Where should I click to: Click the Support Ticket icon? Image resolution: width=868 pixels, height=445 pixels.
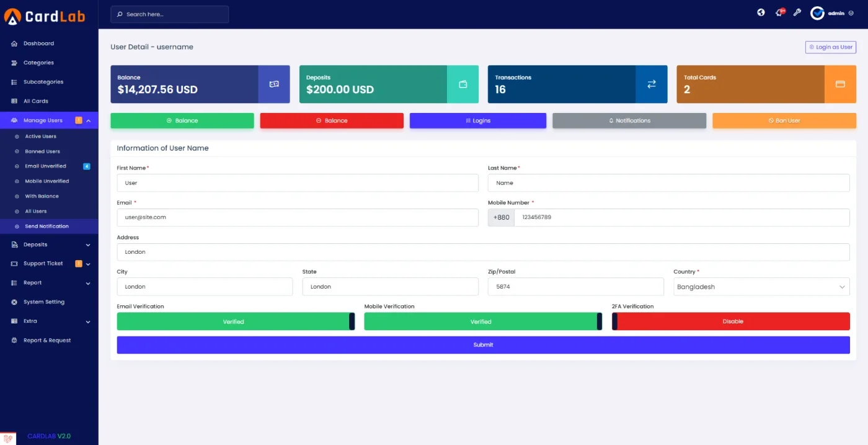pos(14,264)
